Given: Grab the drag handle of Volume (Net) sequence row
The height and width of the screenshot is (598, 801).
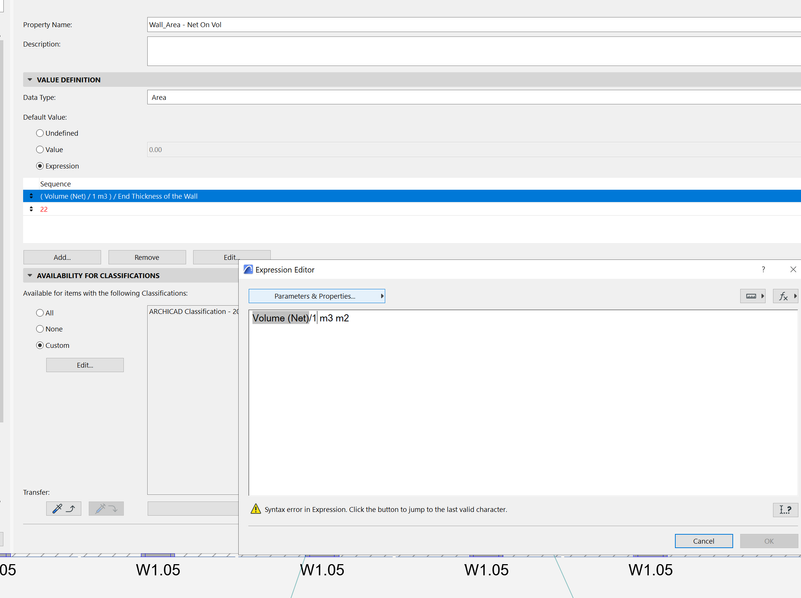Looking at the screenshot, I should point(31,196).
